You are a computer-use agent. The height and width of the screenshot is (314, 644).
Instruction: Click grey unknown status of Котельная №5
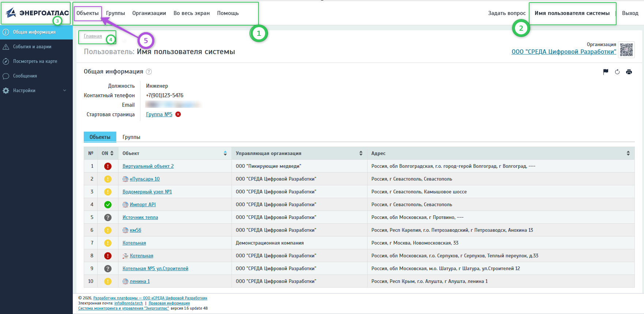[108, 269]
